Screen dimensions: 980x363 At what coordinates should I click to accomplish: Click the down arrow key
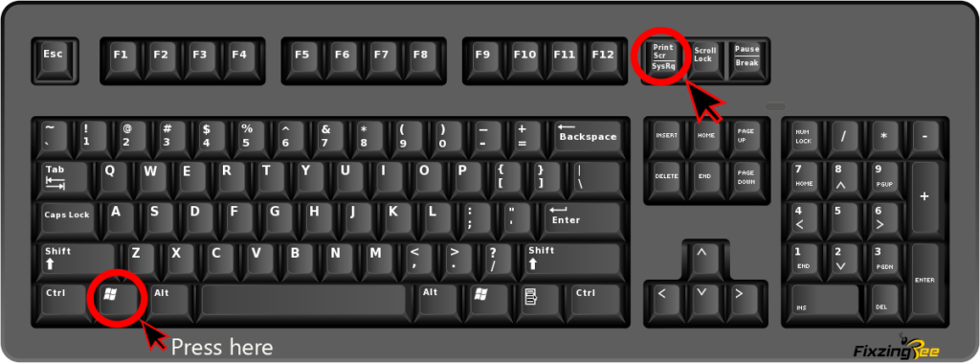702,299
